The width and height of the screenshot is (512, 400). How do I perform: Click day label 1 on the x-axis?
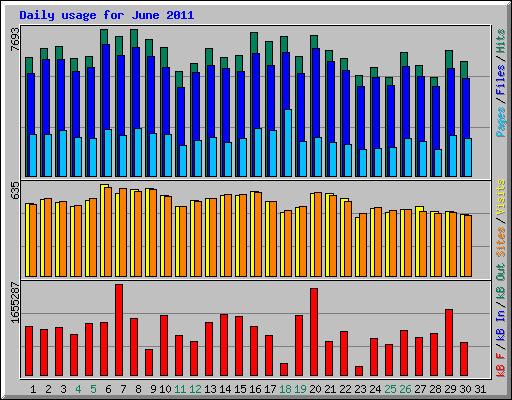coord(33,389)
